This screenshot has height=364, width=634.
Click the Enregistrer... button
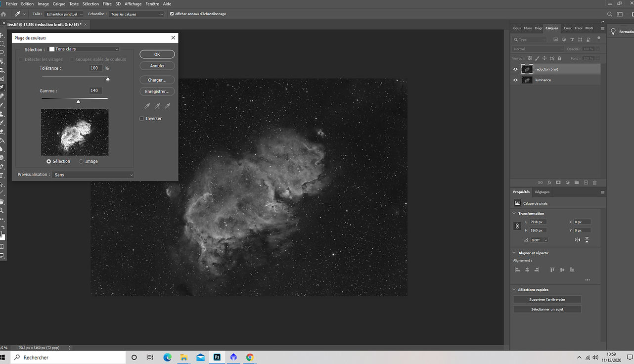pos(157,91)
